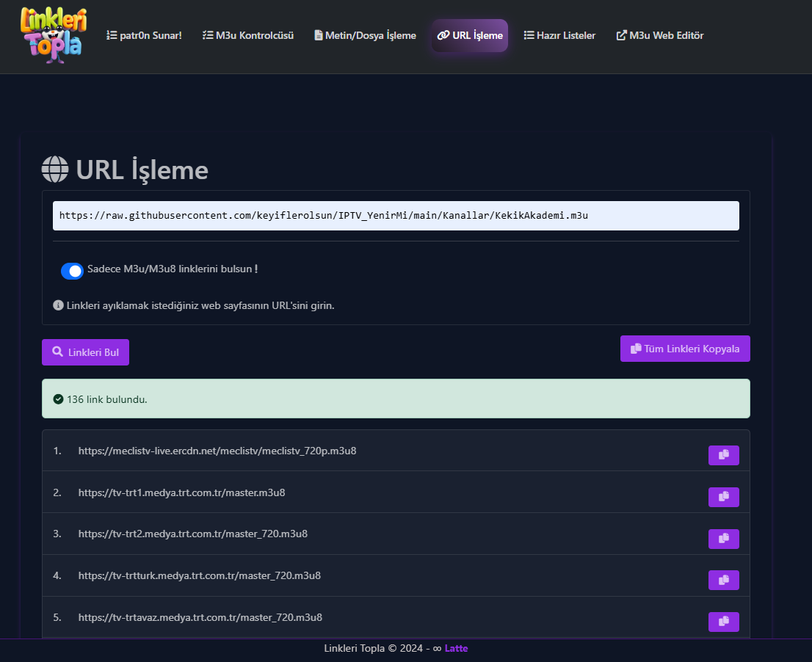Click the green checkmark success icon
This screenshot has width=812, height=662.
coord(59,399)
